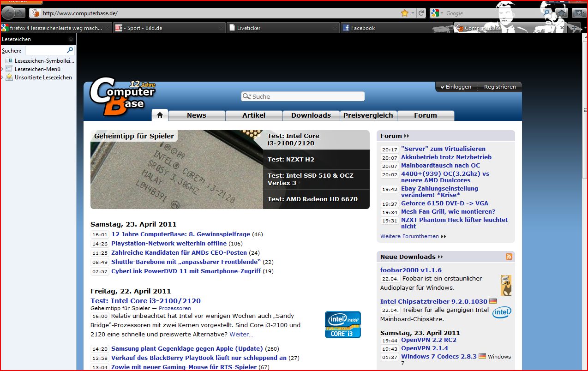This screenshot has height=371, width=588.
Task: Click the Intel Core i3 badge image
Action: click(x=343, y=324)
